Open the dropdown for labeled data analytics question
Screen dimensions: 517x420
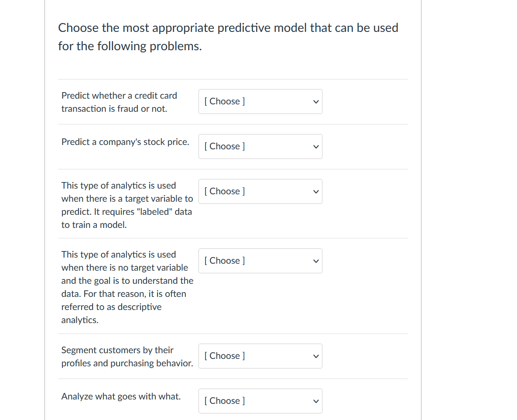click(260, 191)
